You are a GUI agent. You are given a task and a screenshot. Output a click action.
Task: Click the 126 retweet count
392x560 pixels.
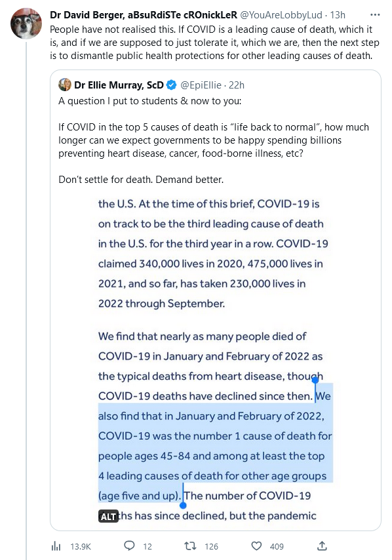(x=211, y=546)
